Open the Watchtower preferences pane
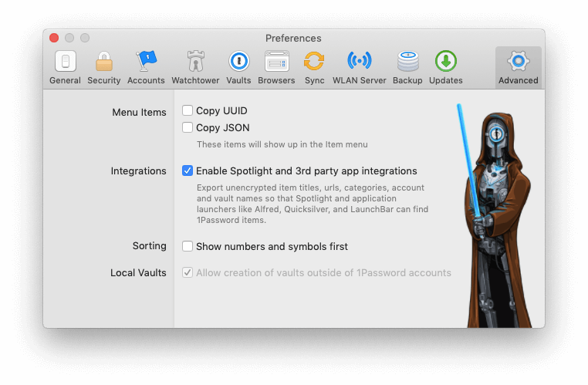 [x=195, y=68]
